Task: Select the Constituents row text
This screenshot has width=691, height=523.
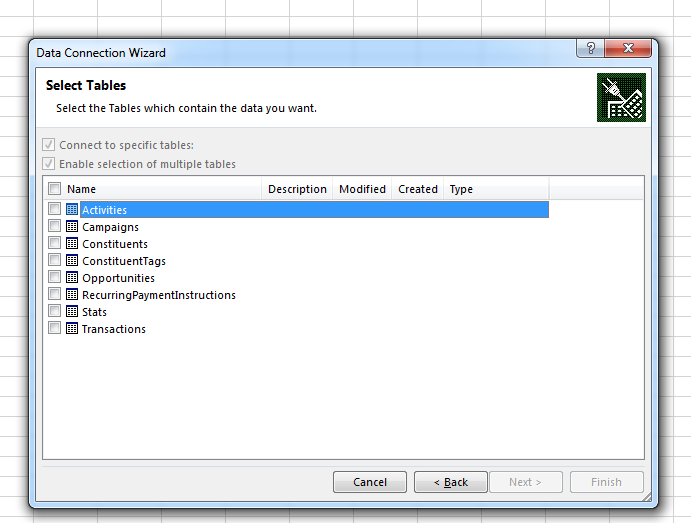Action: pyautogui.click(x=115, y=244)
